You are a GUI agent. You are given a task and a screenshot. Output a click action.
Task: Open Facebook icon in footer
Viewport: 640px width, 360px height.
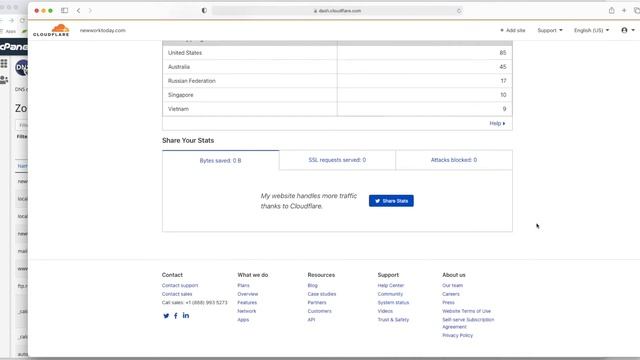(176, 316)
